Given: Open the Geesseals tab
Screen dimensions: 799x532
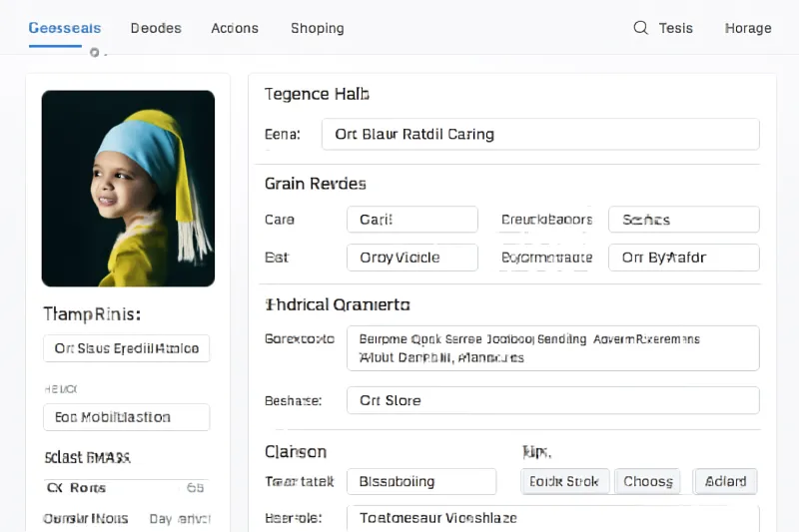Looking at the screenshot, I should click(65, 28).
